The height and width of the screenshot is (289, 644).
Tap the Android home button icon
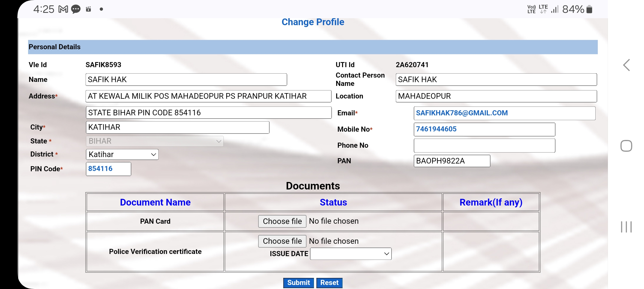coord(626,146)
